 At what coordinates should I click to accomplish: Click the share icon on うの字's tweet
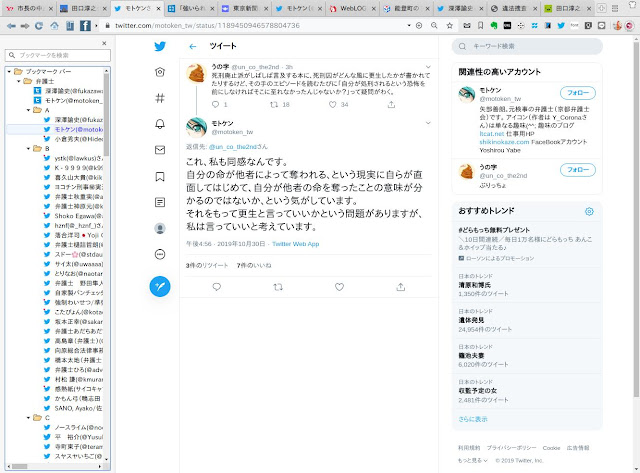pos(391,104)
